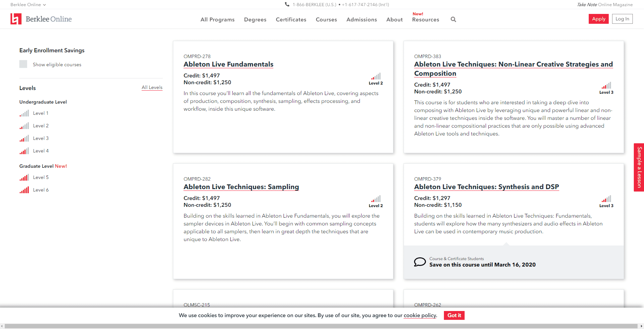The width and height of the screenshot is (644, 329).
Task: Open the About menu
Action: [394, 20]
